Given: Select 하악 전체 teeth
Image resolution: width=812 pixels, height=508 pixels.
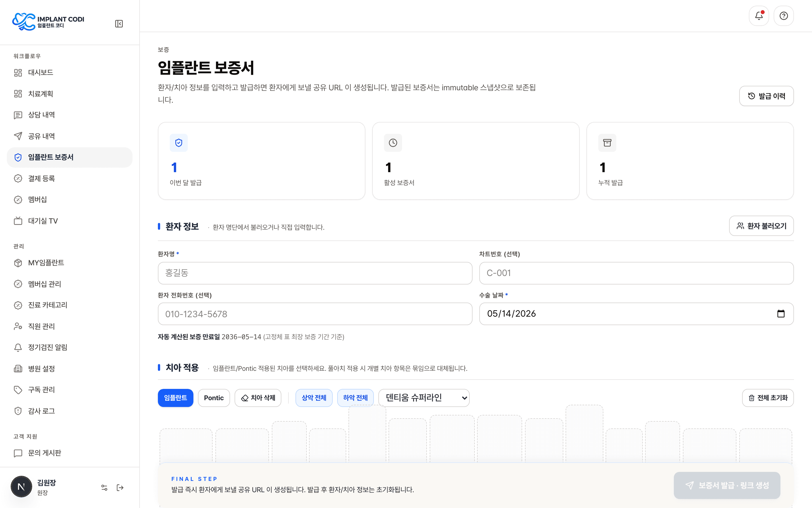Looking at the screenshot, I should (x=355, y=398).
